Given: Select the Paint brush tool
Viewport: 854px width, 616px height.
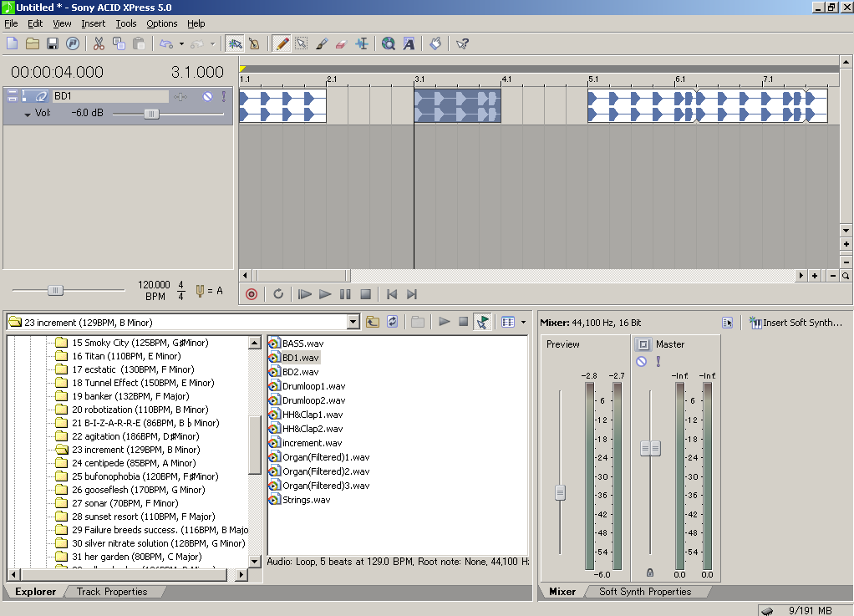Looking at the screenshot, I should pyautogui.click(x=322, y=43).
